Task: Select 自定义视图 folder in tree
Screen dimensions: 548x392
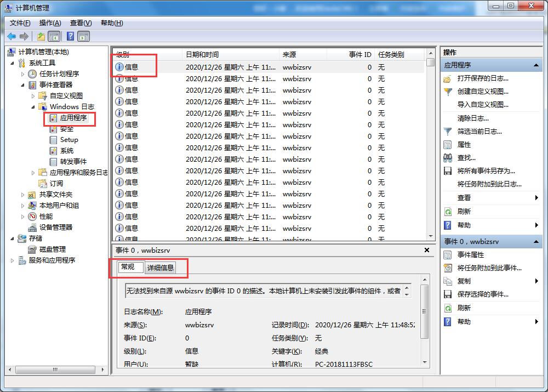Action: [x=66, y=96]
